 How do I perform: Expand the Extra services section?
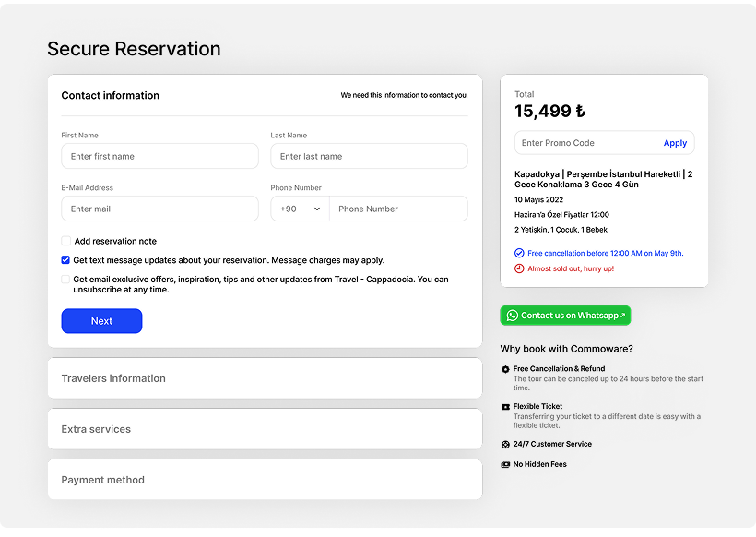tap(265, 429)
